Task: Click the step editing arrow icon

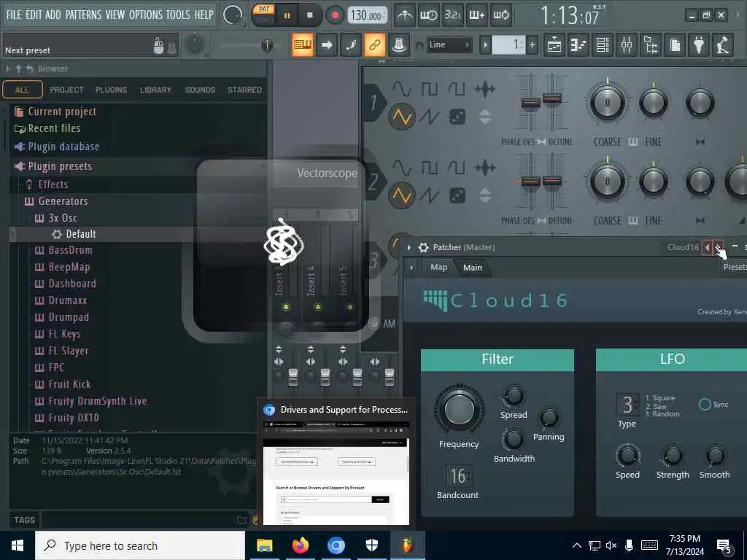Action: click(327, 44)
